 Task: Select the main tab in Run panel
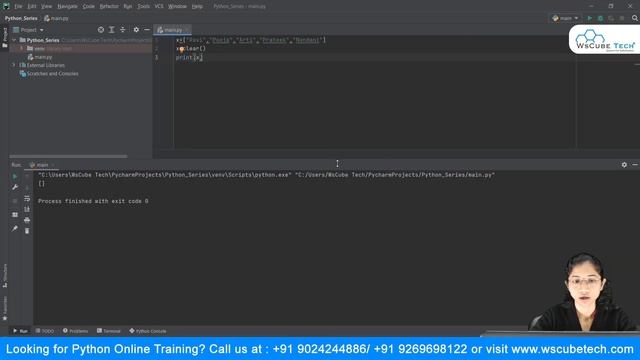[x=41, y=165]
